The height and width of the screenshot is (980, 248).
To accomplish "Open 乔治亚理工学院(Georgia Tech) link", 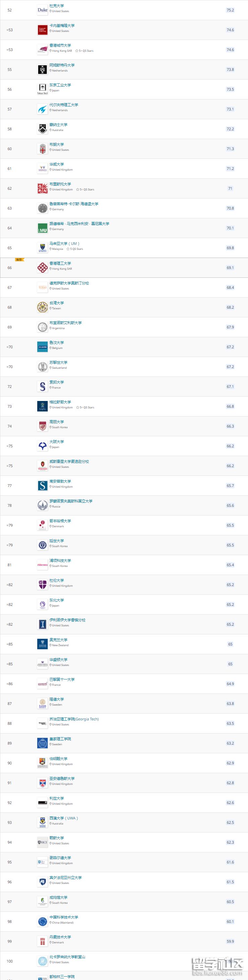I will click(x=74, y=719).
